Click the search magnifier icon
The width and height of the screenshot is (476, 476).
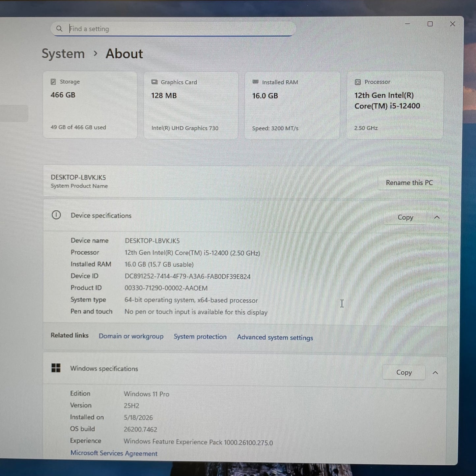[59, 29]
